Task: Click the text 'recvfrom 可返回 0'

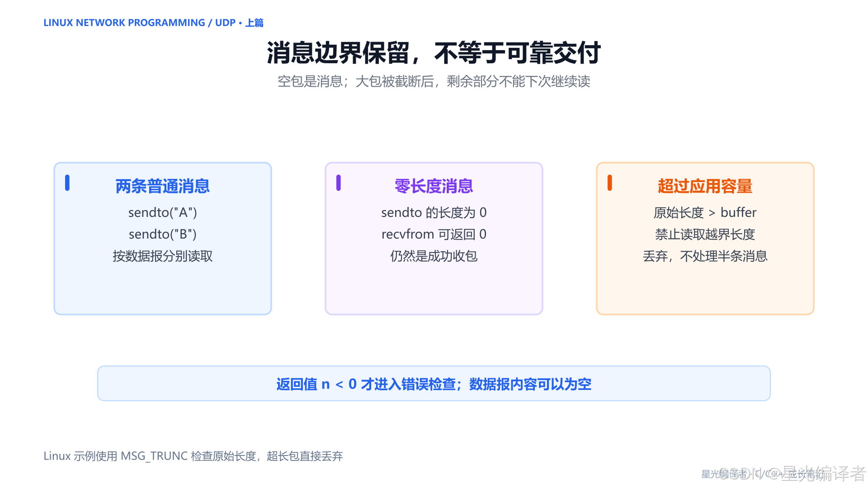Action: [x=434, y=234]
